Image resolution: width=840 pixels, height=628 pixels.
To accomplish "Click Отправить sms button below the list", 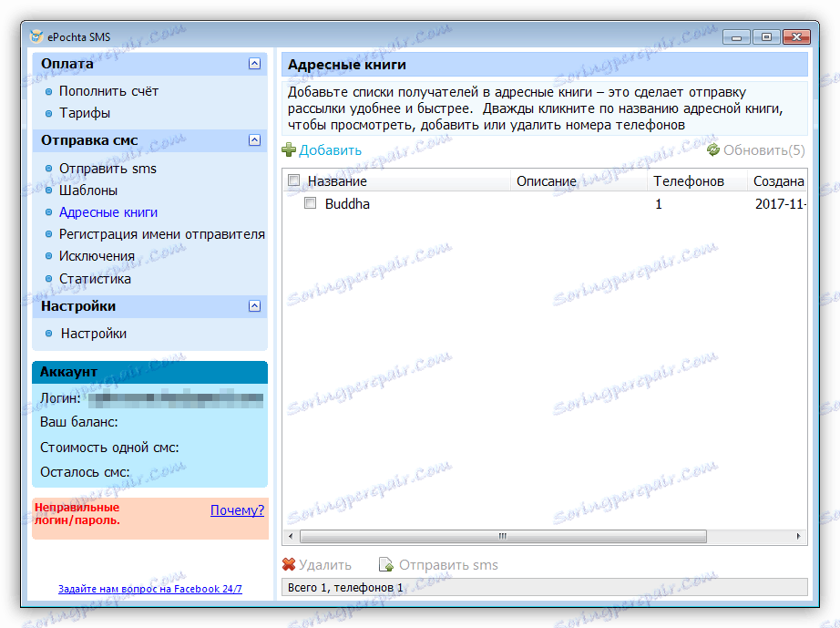I will click(x=448, y=565).
